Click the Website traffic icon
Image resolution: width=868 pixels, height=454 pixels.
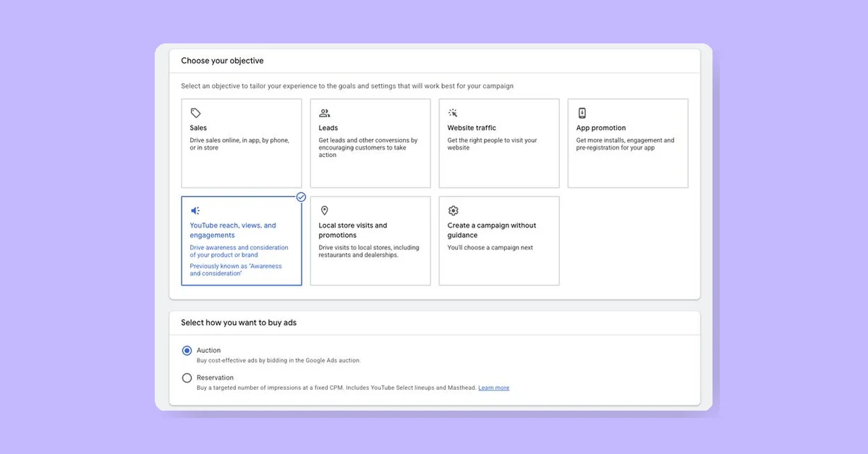[453, 112]
